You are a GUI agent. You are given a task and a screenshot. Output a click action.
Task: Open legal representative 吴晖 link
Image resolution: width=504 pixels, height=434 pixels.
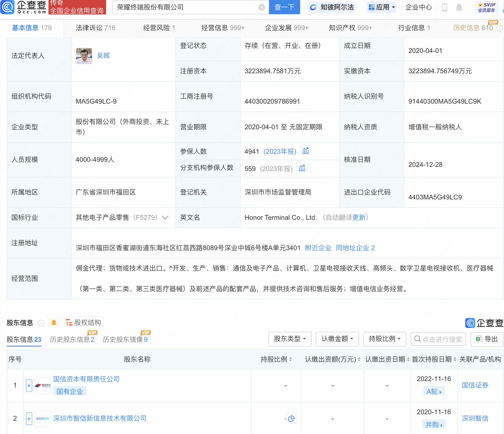point(103,56)
